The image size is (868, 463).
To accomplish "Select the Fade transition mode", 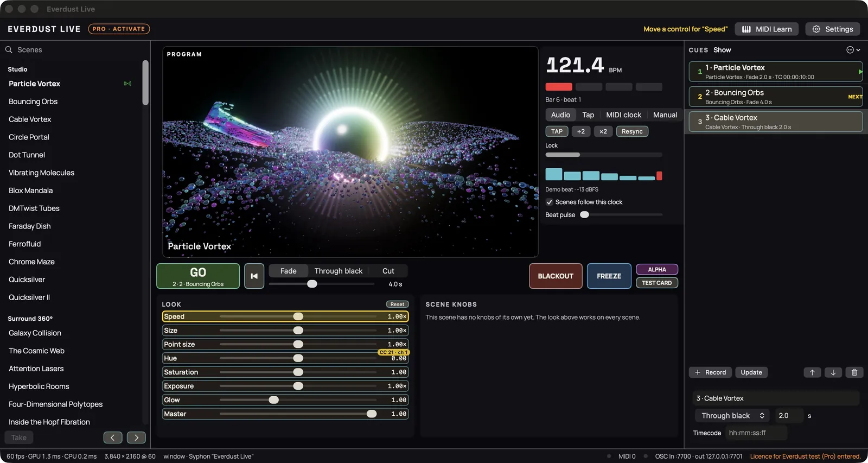I will pos(289,271).
